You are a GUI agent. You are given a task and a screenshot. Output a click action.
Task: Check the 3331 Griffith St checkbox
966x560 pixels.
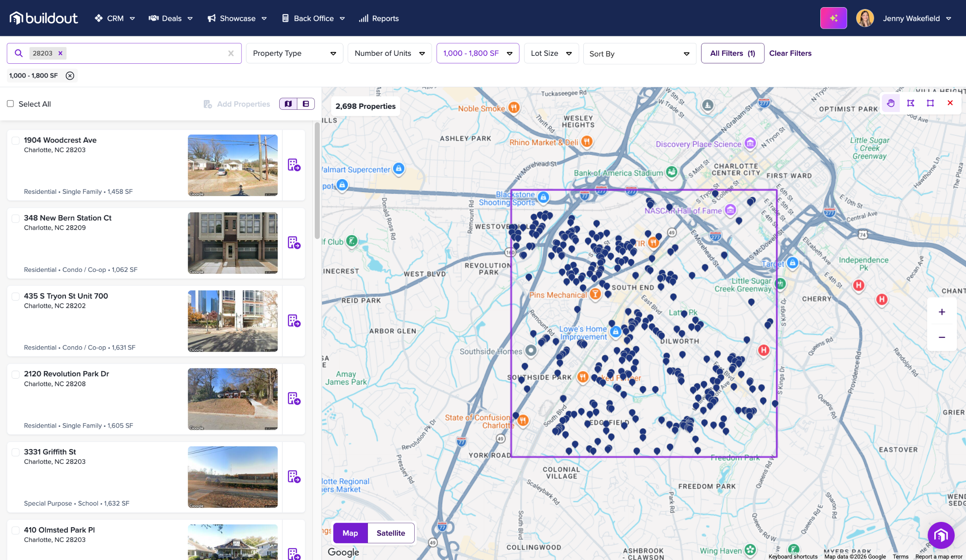(15, 453)
